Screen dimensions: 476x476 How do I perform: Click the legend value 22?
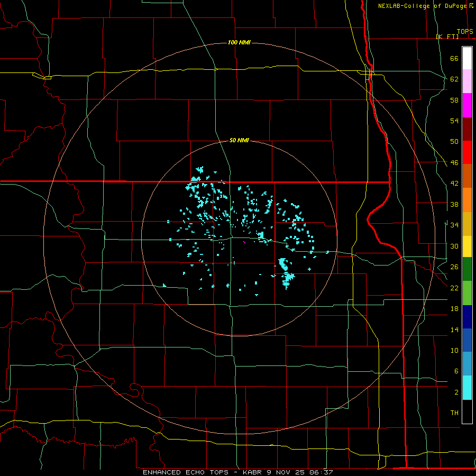[454, 288]
